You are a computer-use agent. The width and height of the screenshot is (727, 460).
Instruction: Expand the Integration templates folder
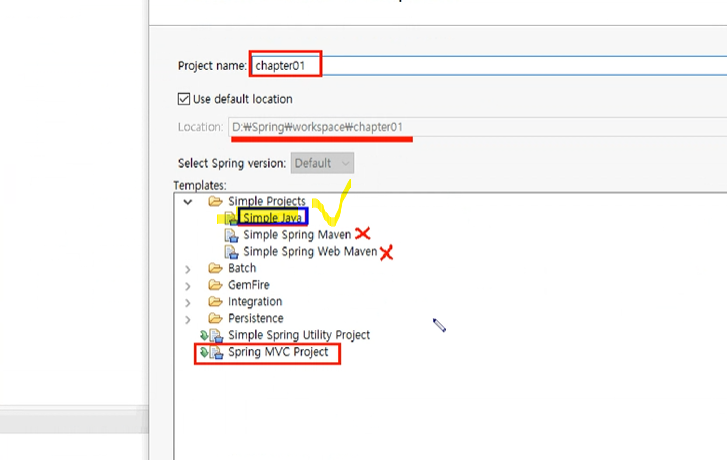click(x=188, y=302)
